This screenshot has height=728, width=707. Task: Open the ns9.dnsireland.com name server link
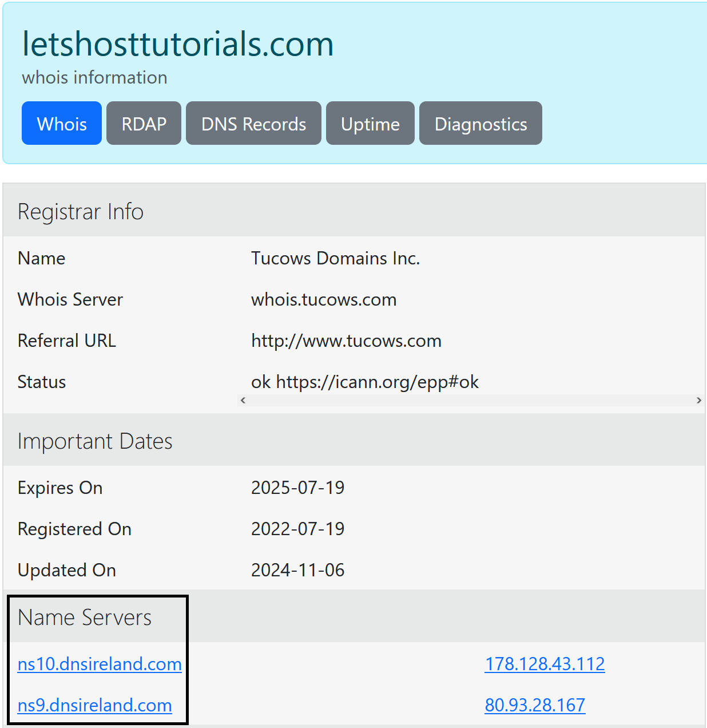tap(94, 705)
